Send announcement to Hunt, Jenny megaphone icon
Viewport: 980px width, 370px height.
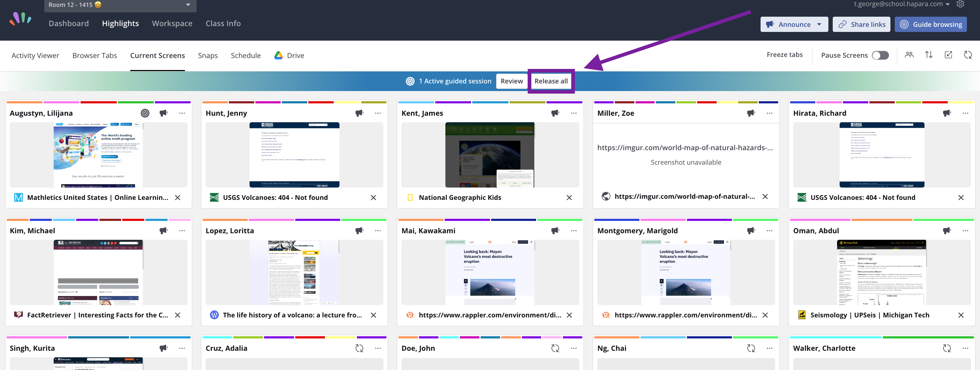(x=359, y=113)
